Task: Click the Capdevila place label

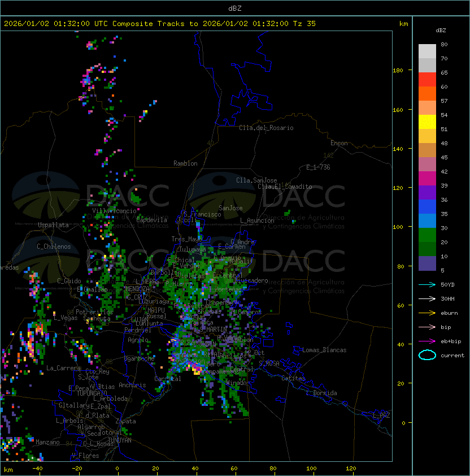Action: coord(152,220)
